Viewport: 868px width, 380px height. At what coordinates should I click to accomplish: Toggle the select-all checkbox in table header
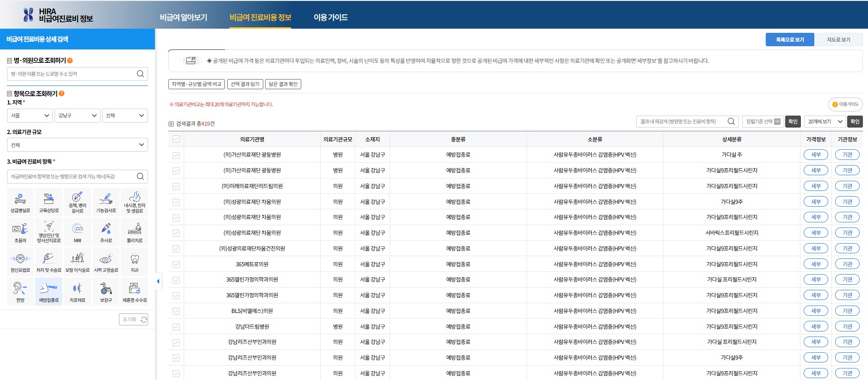click(176, 139)
